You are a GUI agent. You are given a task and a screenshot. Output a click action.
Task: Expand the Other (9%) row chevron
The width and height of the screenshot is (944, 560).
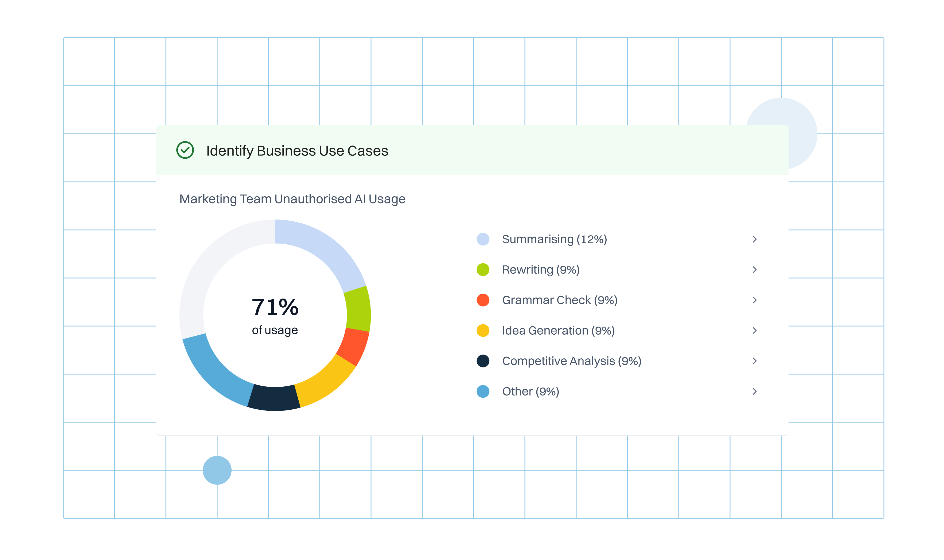(754, 391)
